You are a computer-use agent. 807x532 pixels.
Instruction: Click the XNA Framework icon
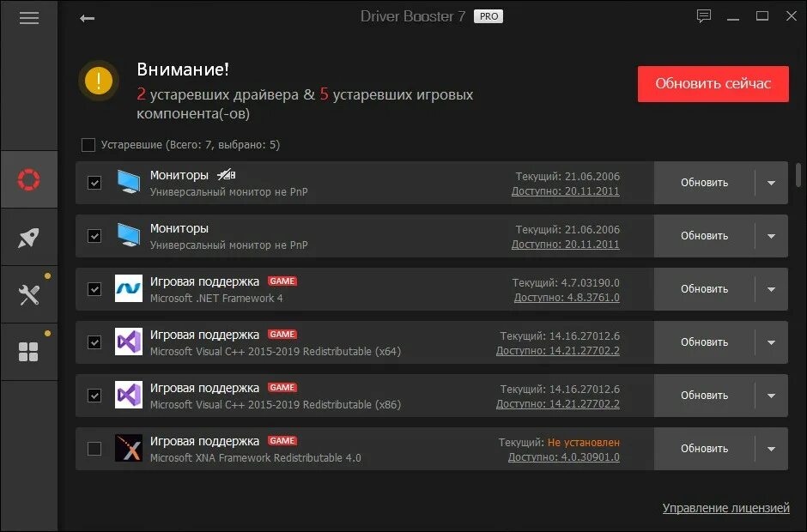pyautogui.click(x=129, y=448)
